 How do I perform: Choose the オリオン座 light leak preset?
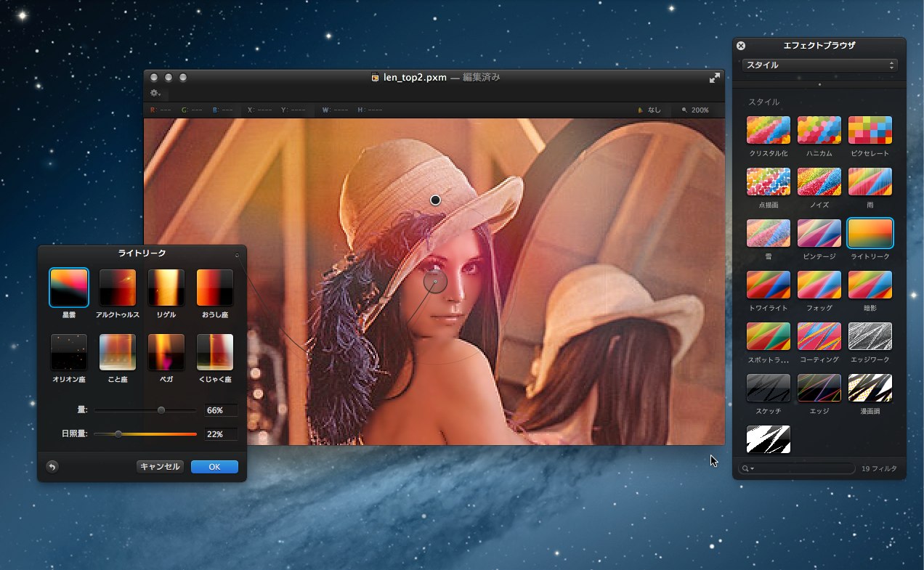[69, 352]
